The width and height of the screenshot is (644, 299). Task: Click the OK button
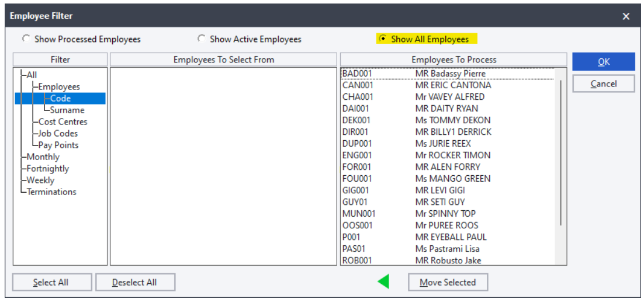pos(604,61)
